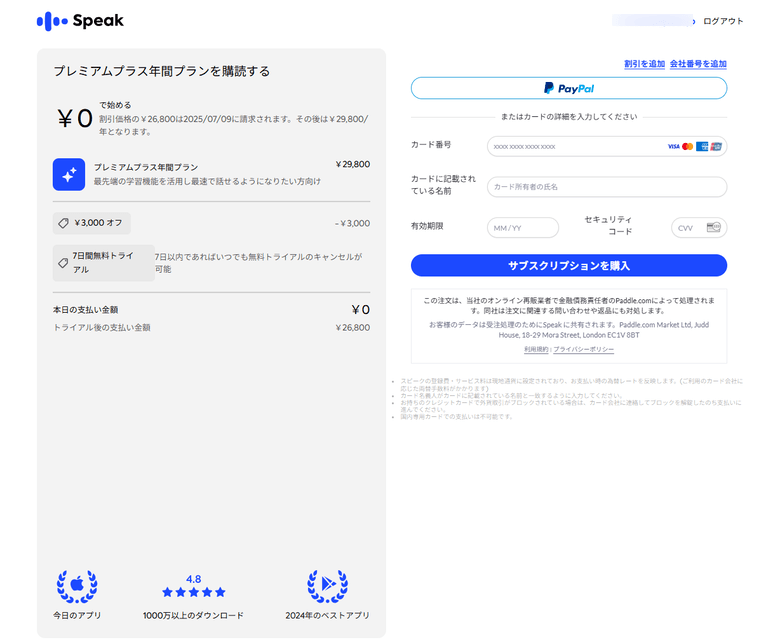The image size is (780, 642).
Task: Click the tag icon on ¥3,000 オフ
Action: coord(63,223)
